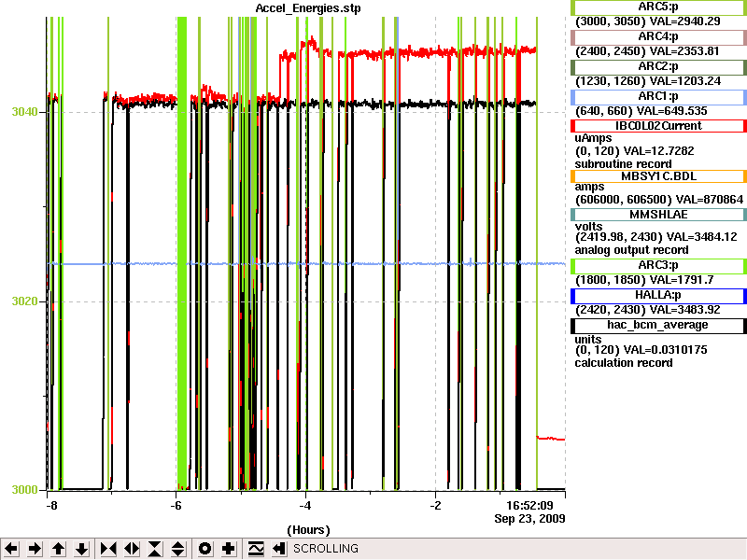Image resolution: width=747 pixels, height=560 pixels.
Task: Click the -4 hours x-axis label
Action: coord(305,506)
